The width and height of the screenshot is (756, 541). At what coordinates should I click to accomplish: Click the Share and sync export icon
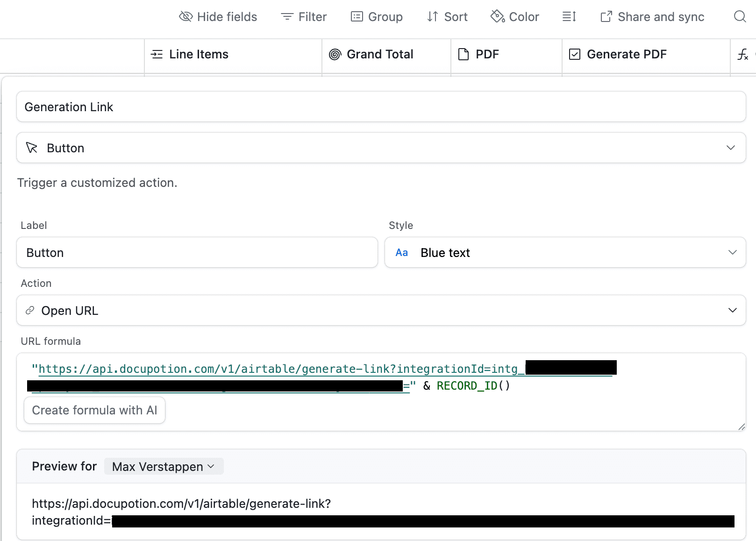606,17
